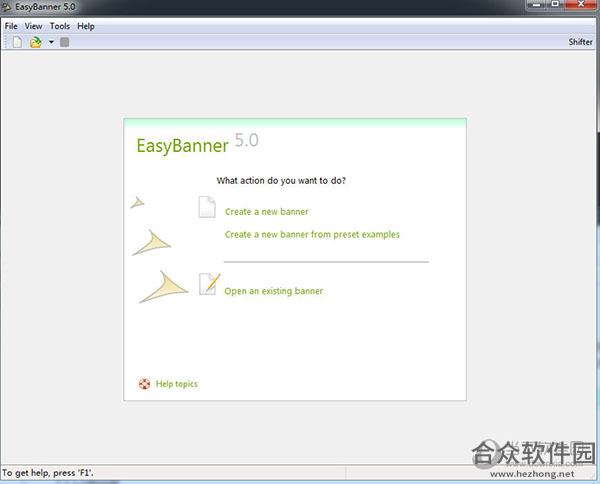
Task: Click the lifebuoy Help topics icon
Action: point(144,384)
